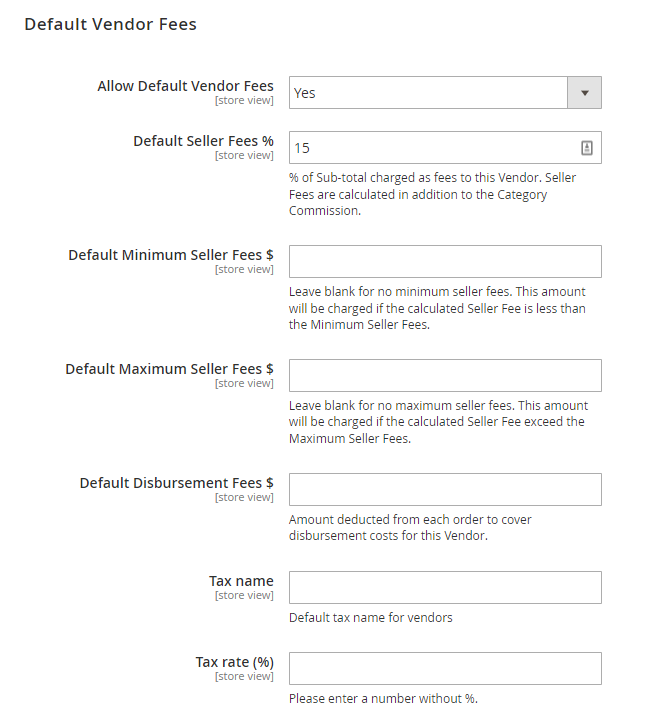Click the [store view] scope under Tax name

pos(244,595)
